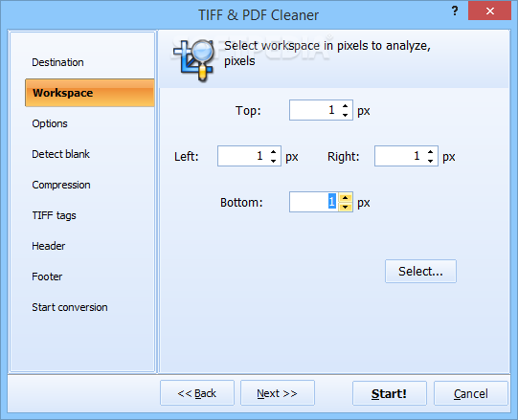Open the Footer section
The width and height of the screenshot is (518, 420).
coord(47,276)
